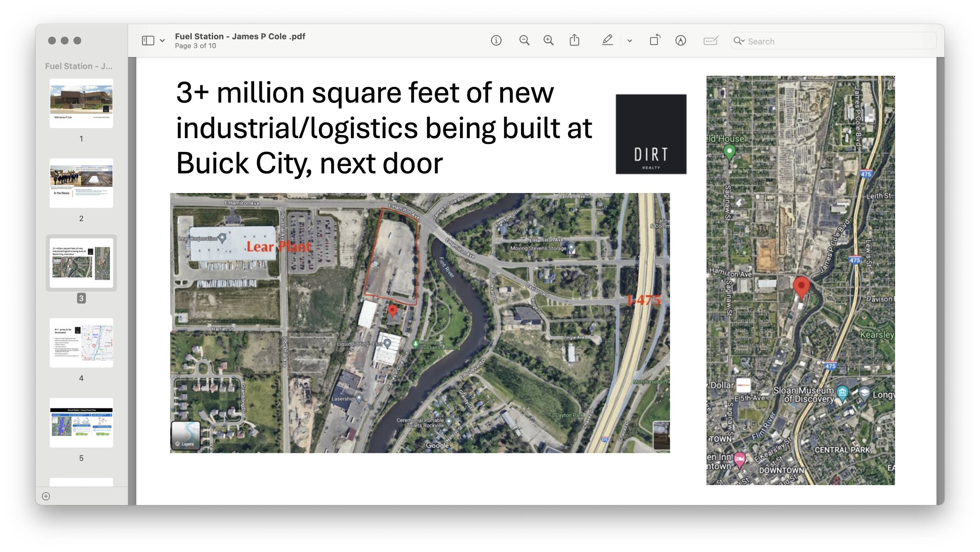The image size is (980, 552).
Task: Click the form filling toolbar icon
Action: [x=710, y=40]
